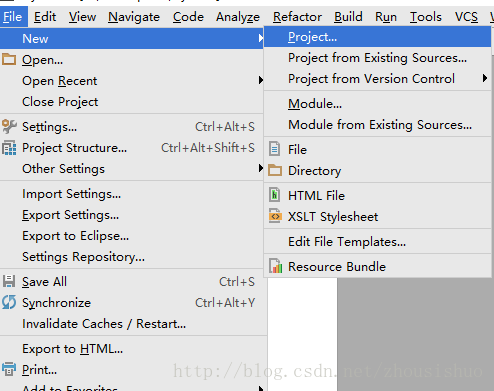
Task: Expand the Other Settings submenu arrow
Action: (261, 168)
